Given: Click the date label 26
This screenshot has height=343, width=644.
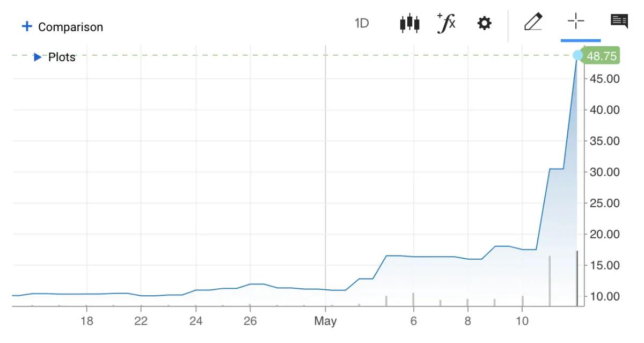Looking at the screenshot, I should [250, 321].
